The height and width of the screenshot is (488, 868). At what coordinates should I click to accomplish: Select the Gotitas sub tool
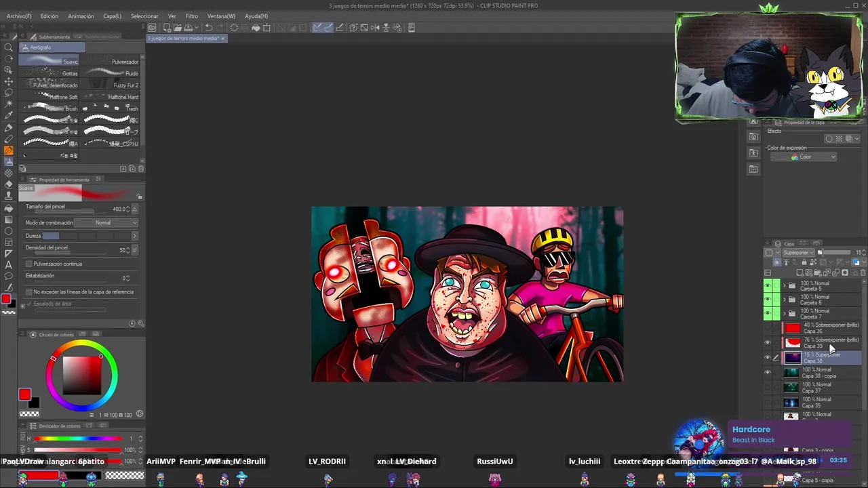(x=50, y=73)
